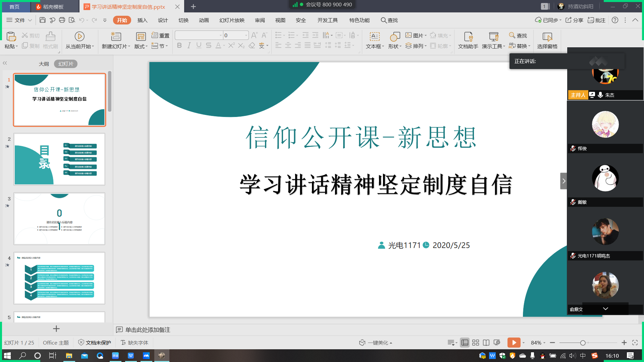Switch side panel to 大纲 outline view
Image resolution: width=644 pixels, height=362 pixels.
pos(44,64)
